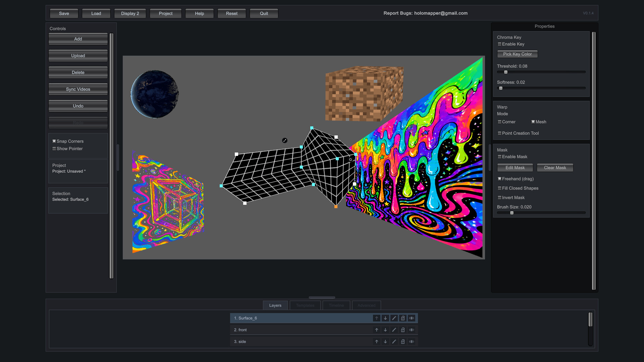644x362 pixels.
Task: Click pencil edit icon on Surface_6 layer
Action: click(394, 318)
